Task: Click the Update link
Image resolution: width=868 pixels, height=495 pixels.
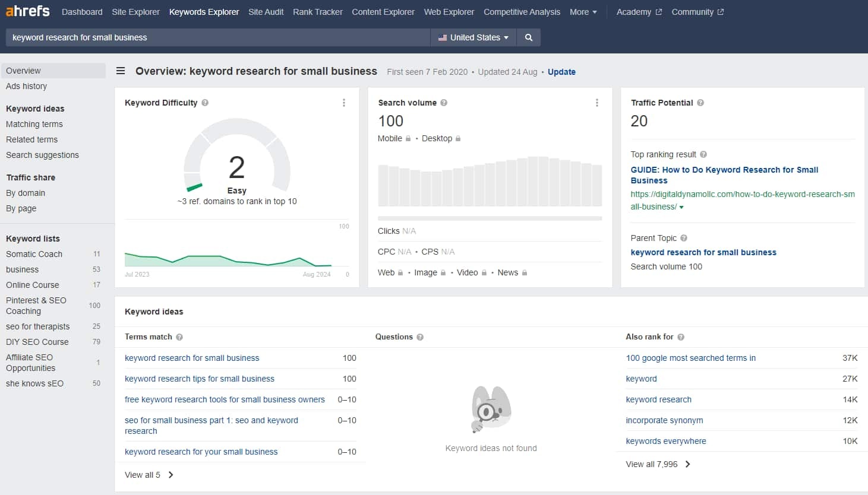Action: 561,72
